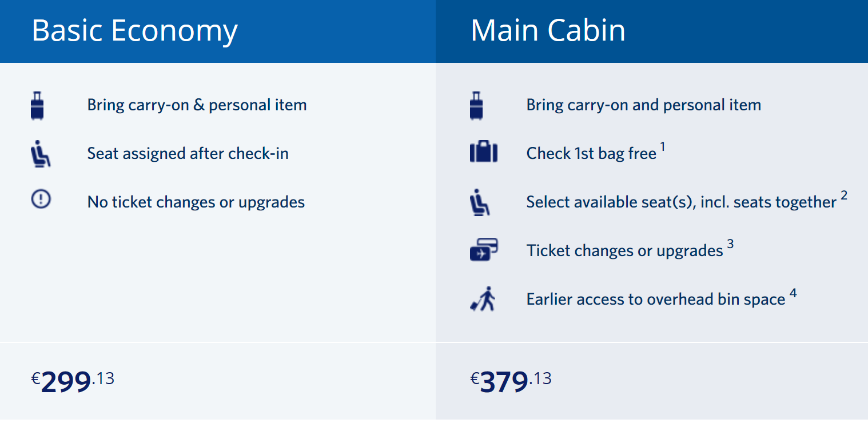The width and height of the screenshot is (868, 431).
Task: Click the No ticket changes or upgrades text
Action: pos(196,202)
